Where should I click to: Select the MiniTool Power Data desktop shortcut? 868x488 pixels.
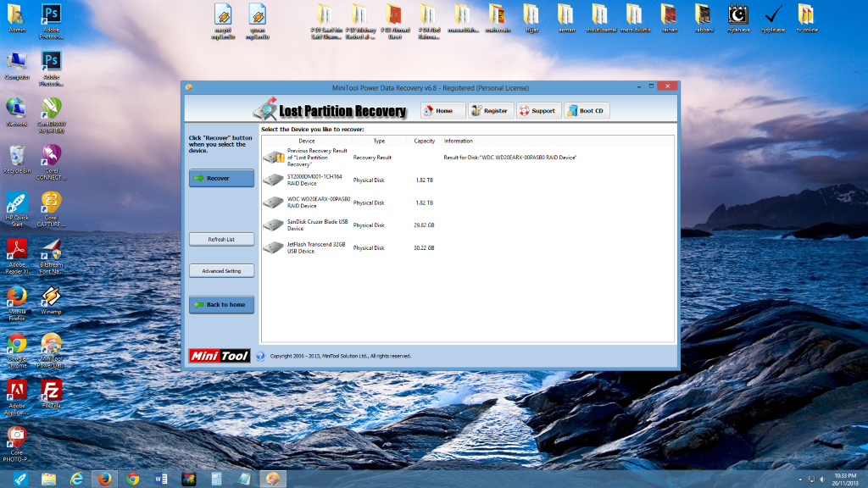click(51, 350)
